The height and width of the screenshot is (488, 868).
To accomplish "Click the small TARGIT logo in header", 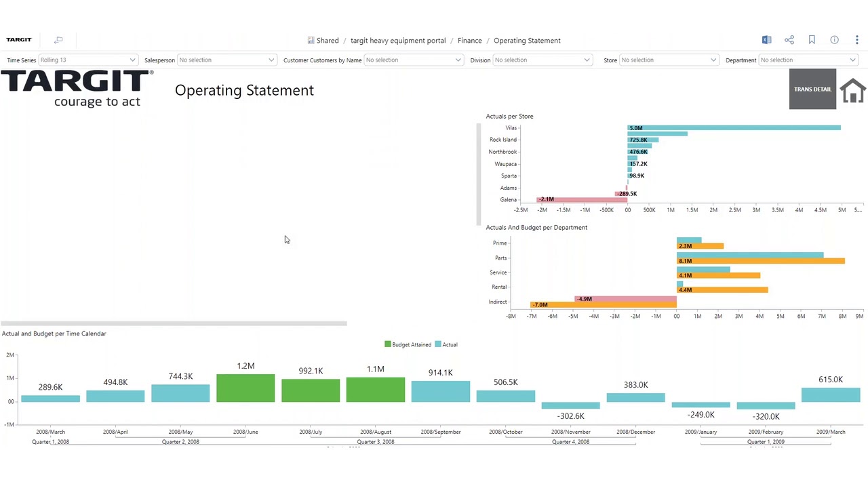I will coord(19,40).
